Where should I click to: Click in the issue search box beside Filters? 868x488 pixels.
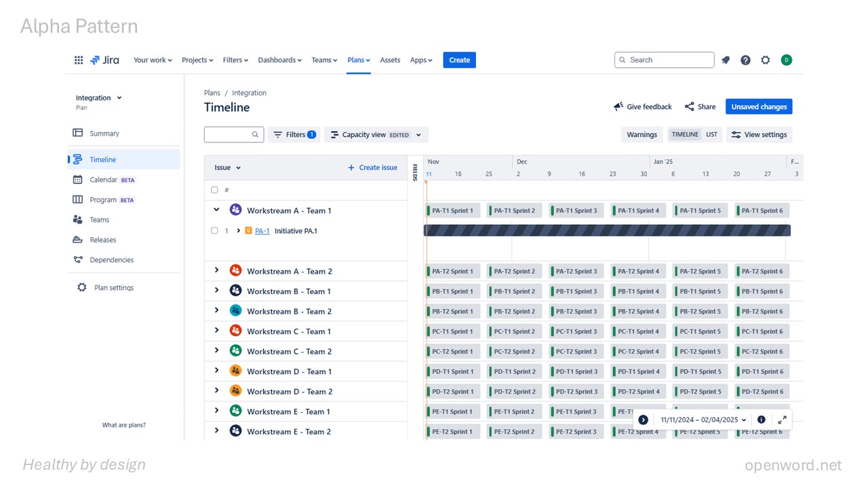click(x=233, y=134)
